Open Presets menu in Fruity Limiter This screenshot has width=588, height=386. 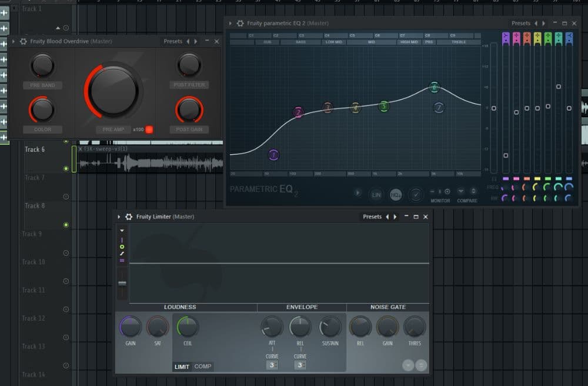(372, 217)
